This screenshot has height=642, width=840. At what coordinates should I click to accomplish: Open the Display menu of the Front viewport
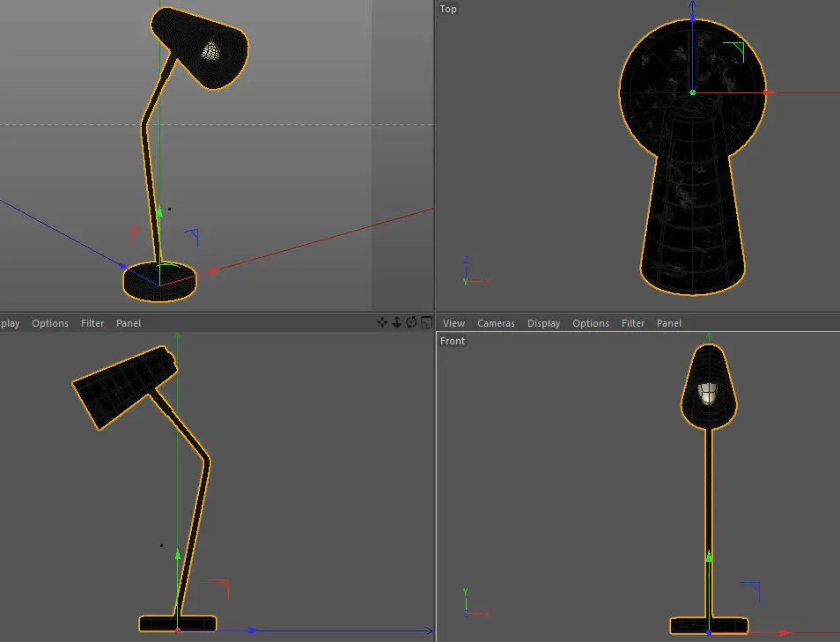543,323
